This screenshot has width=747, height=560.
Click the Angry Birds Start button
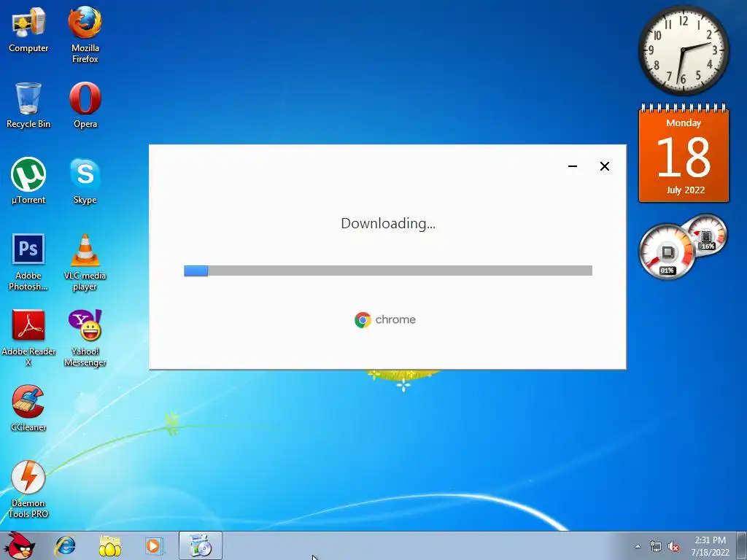point(19,545)
